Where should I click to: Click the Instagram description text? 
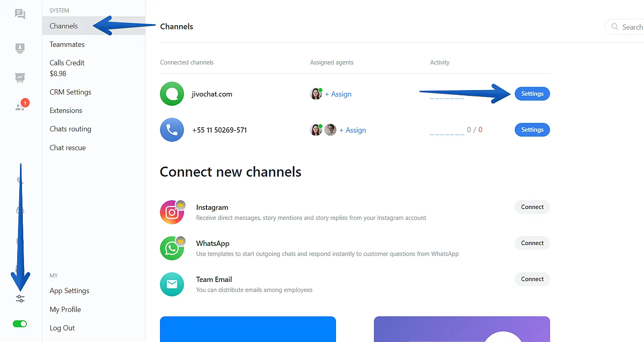pyautogui.click(x=311, y=218)
